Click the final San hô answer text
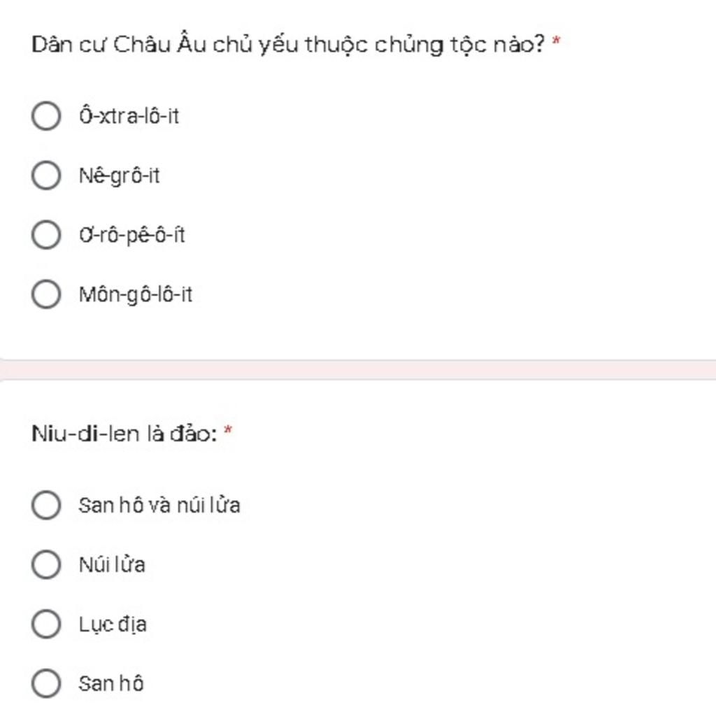716x728 pixels. [110, 683]
